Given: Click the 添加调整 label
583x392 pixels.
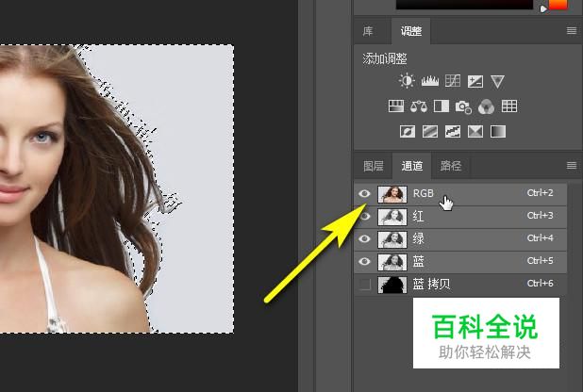Looking at the screenshot, I should [385, 58].
